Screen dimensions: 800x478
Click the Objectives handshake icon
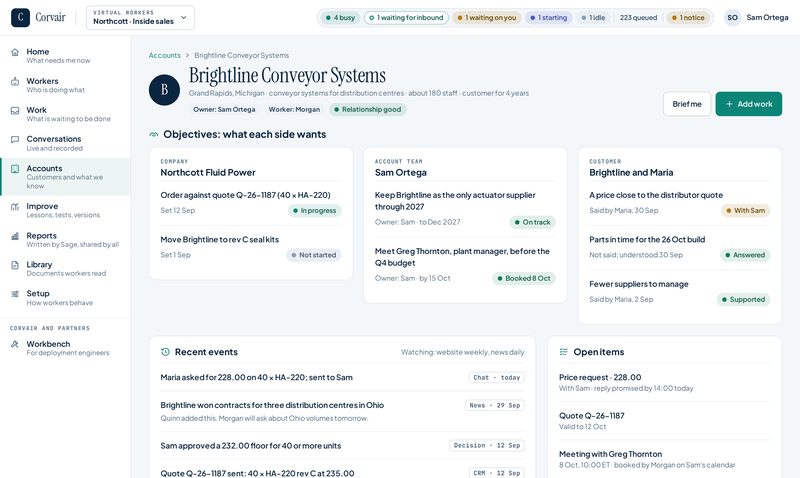tap(154, 135)
